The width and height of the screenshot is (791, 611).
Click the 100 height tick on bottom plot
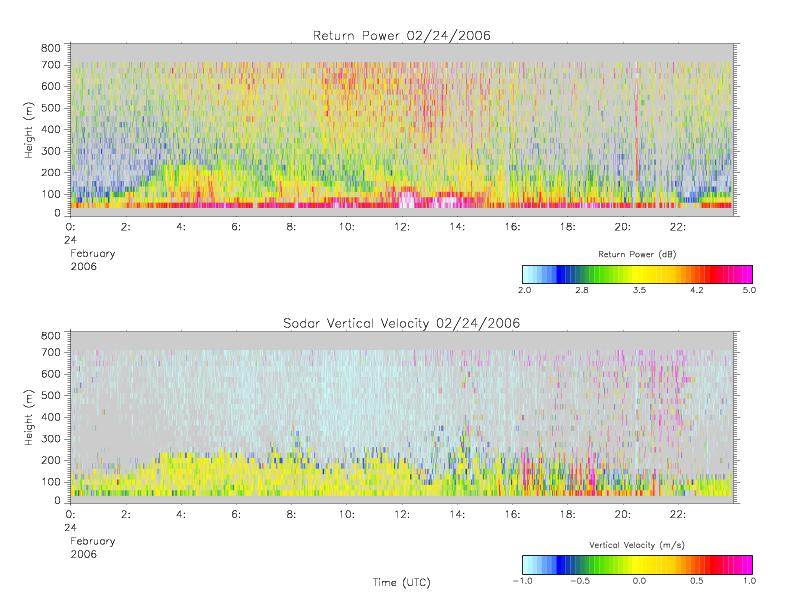50,481
